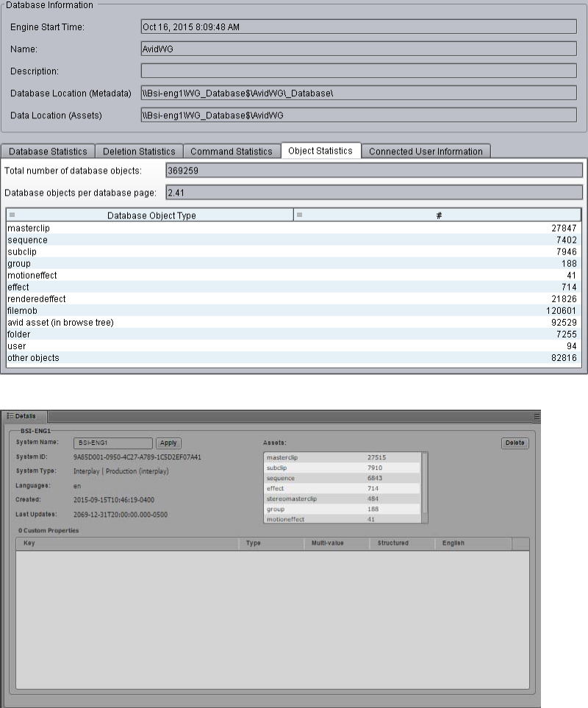This screenshot has width=588, height=708.
Task: Click stereomasterclip in Assets list
Action: pos(342,498)
